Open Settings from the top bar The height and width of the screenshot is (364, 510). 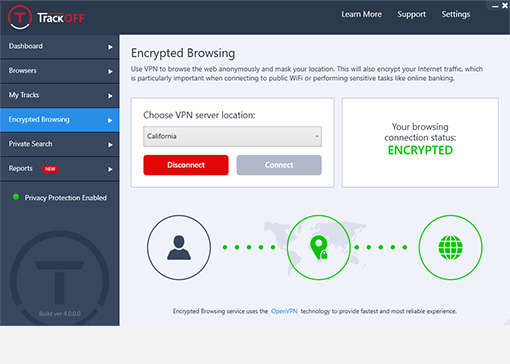point(456,14)
